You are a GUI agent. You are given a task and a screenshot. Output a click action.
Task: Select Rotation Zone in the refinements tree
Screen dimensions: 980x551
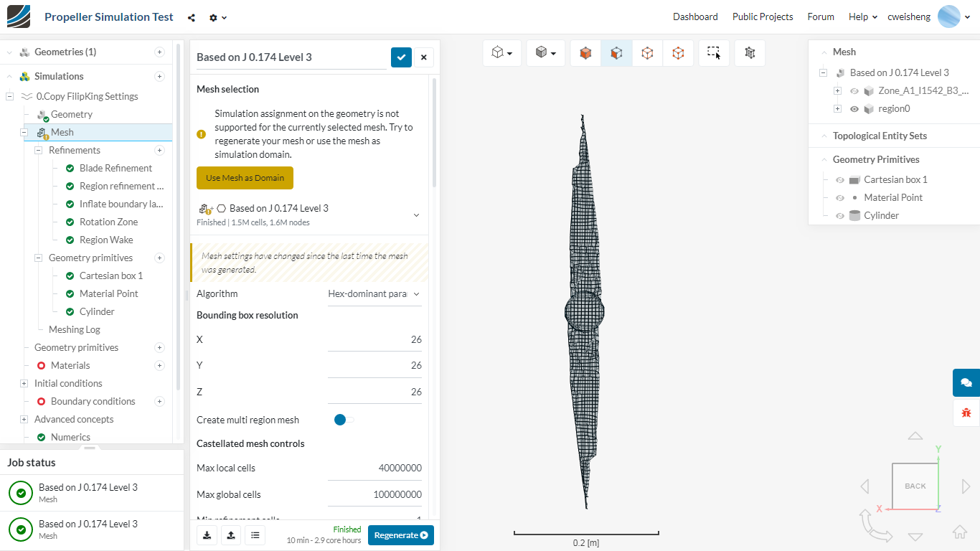point(108,222)
